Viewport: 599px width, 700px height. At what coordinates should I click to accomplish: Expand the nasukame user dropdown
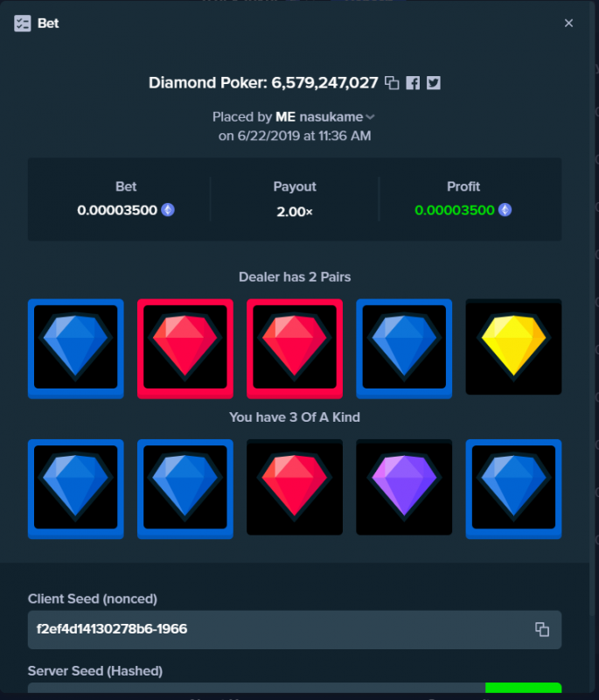point(370,117)
